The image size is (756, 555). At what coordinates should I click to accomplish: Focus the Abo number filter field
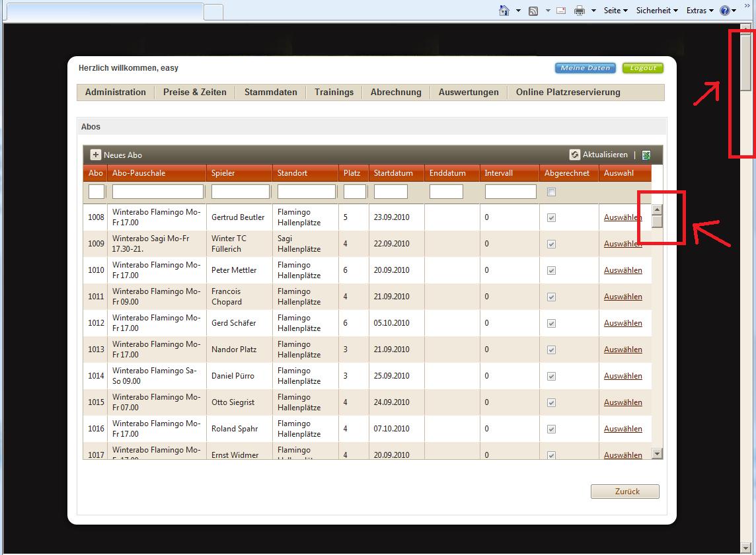pos(96,192)
